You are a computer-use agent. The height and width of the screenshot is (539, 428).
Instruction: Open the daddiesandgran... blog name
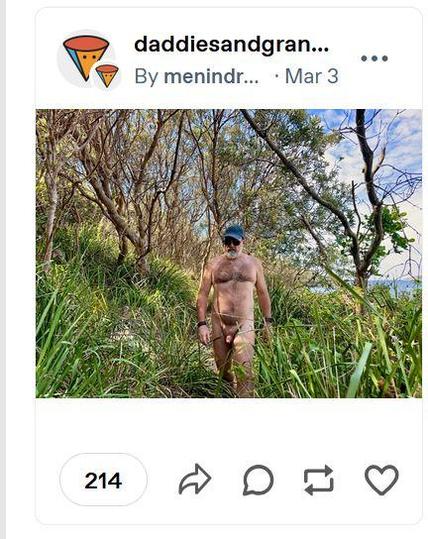point(231,45)
